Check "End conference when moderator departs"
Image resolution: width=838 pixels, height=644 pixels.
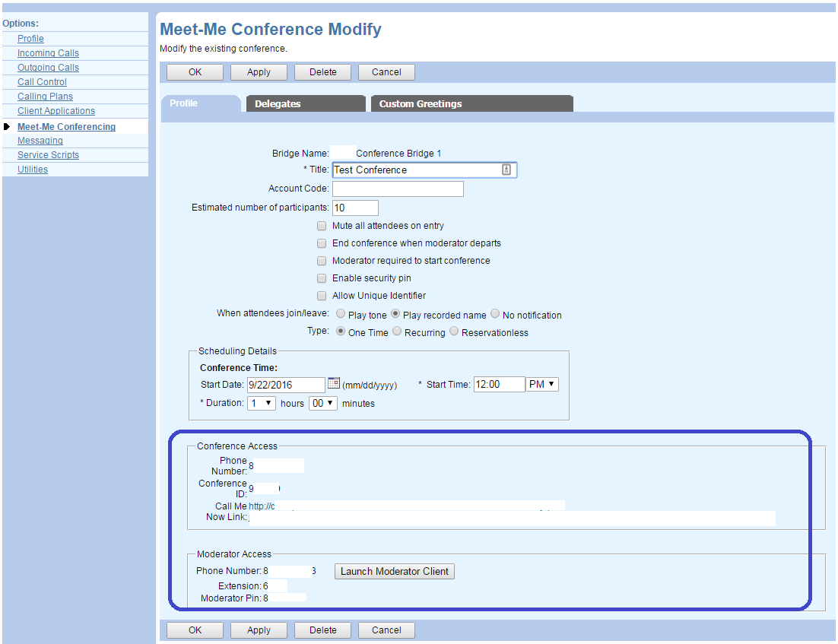coord(322,243)
